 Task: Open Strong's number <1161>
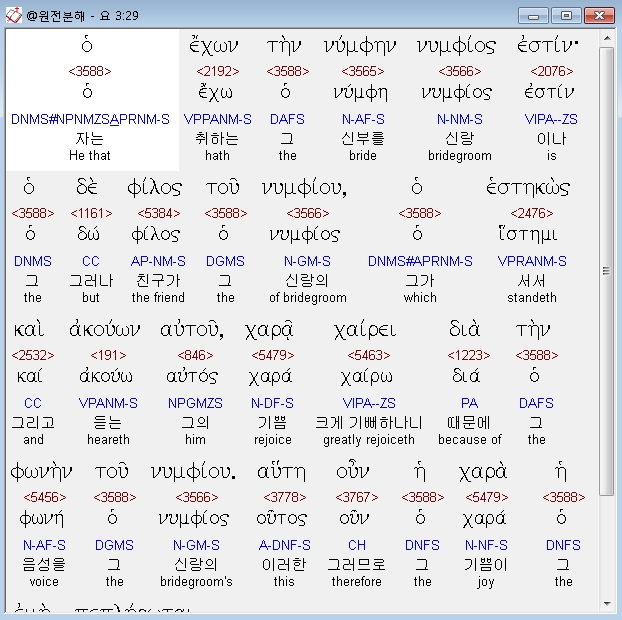pyautogui.click(x=91, y=213)
